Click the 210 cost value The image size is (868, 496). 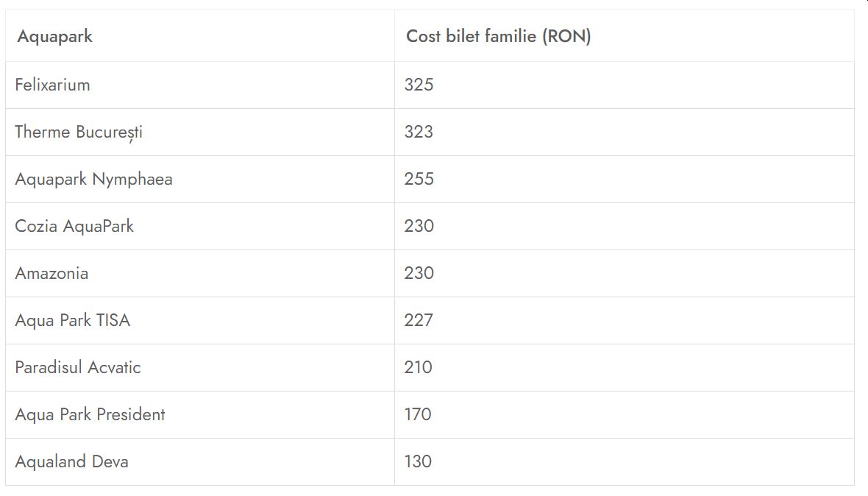[418, 367]
